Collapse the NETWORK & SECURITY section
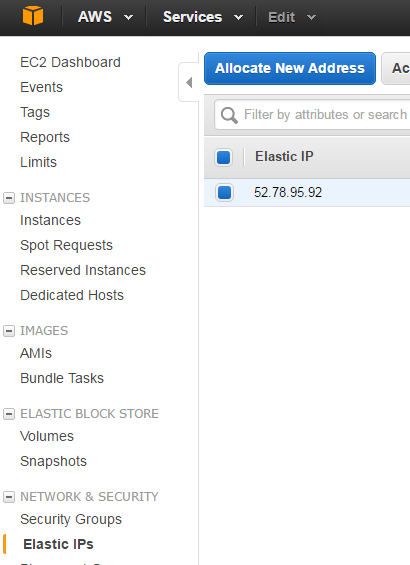Image resolution: width=410 pixels, height=565 pixels. tap(9, 497)
